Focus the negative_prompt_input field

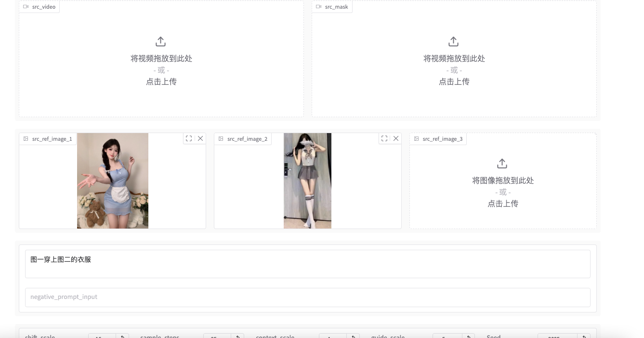[x=308, y=297]
